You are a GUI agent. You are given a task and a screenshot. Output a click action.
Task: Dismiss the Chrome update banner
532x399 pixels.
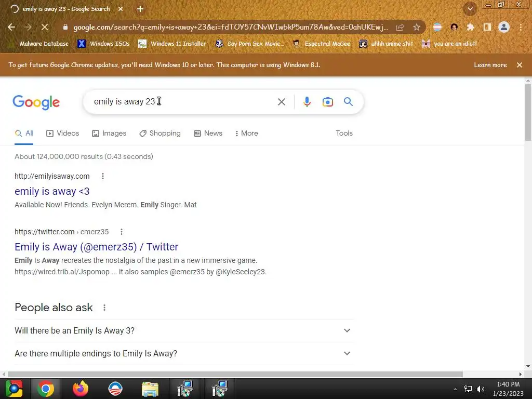coord(520,65)
